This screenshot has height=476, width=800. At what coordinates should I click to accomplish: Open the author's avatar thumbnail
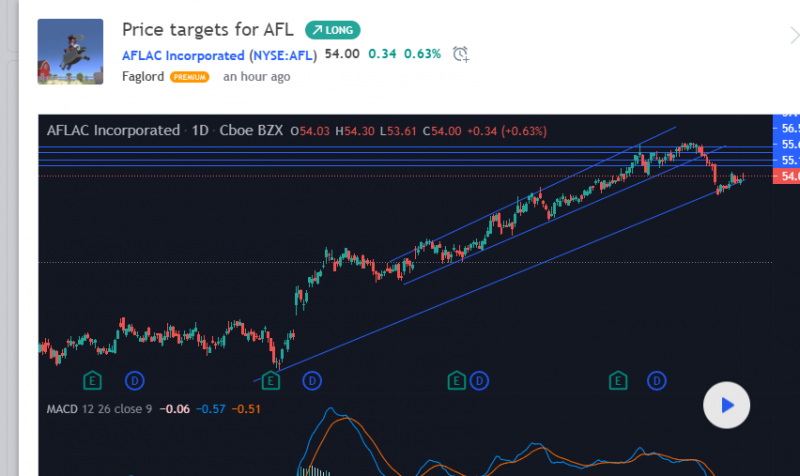[70, 52]
